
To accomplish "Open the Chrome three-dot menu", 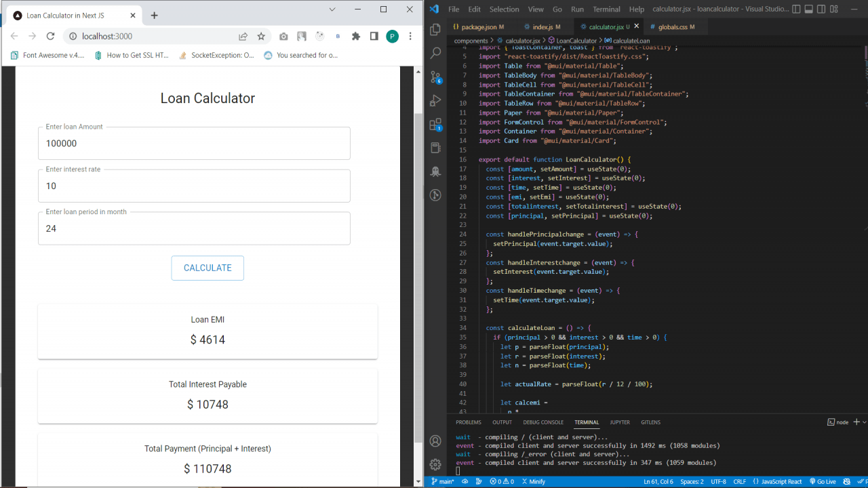I will tap(410, 36).
